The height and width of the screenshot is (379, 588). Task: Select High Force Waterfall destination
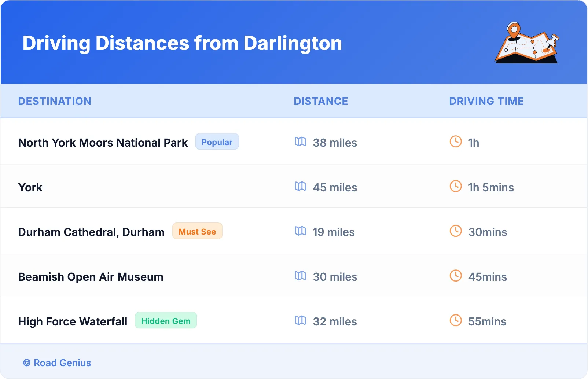[73, 321]
